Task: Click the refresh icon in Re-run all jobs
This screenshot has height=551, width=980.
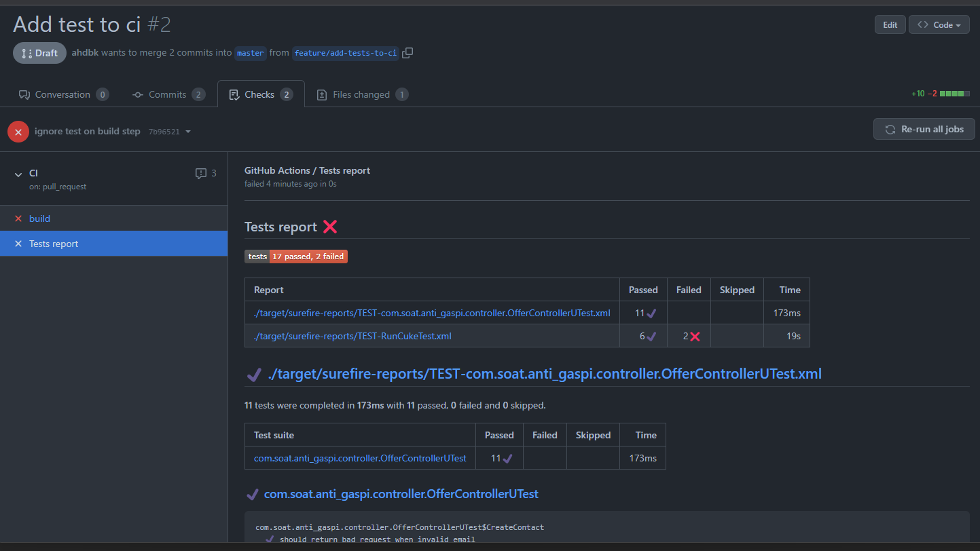Action: (890, 129)
